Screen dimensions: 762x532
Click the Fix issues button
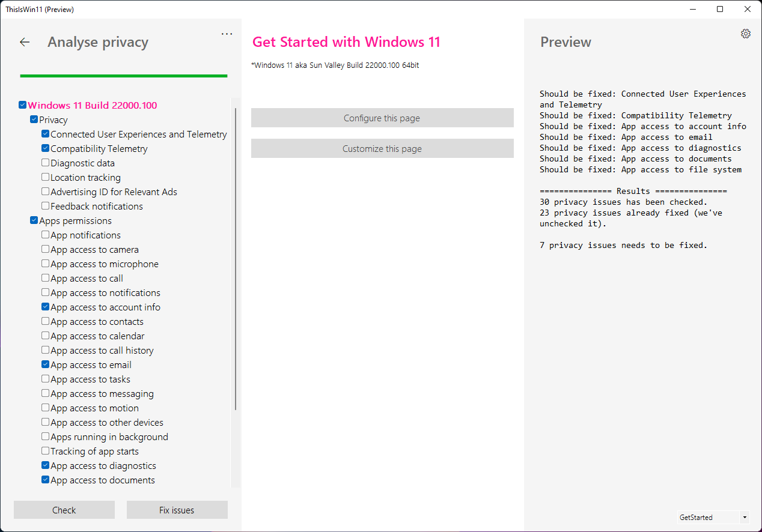coord(177,510)
